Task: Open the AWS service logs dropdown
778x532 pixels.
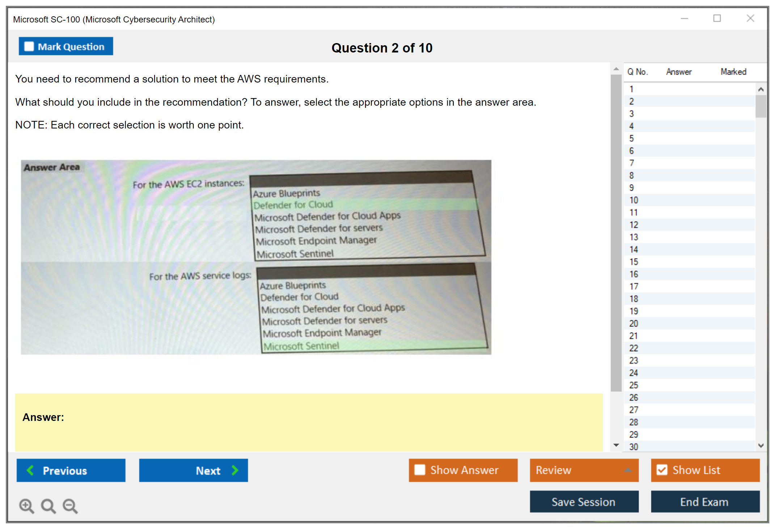Action: 365,270
